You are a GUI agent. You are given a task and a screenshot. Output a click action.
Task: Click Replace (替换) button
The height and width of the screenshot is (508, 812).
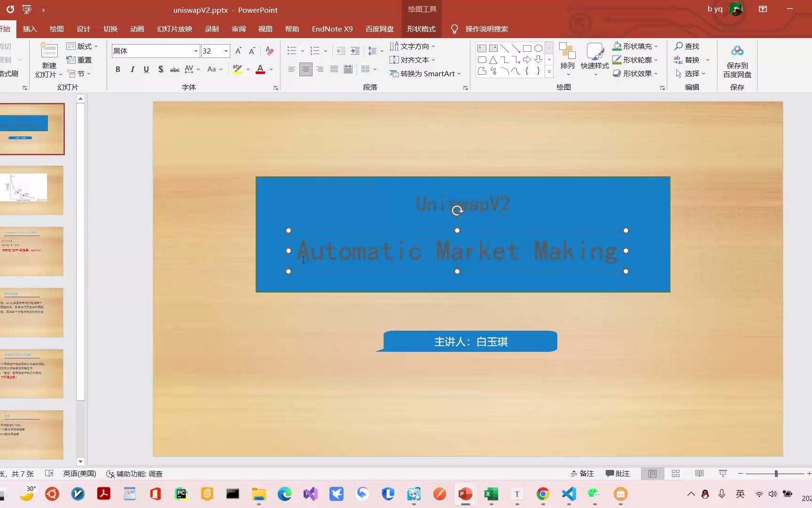click(687, 60)
